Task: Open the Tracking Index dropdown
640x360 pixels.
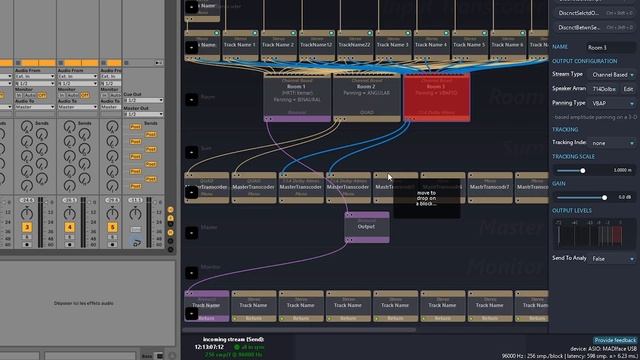Action: 611,143
